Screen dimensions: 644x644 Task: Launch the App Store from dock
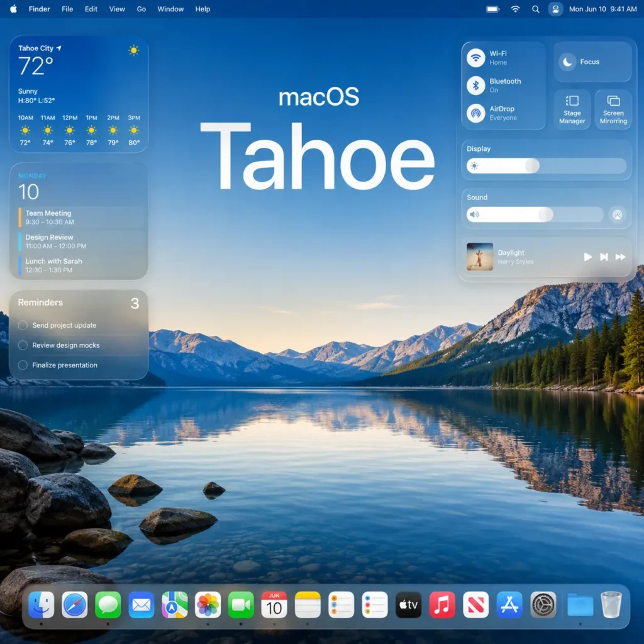pyautogui.click(x=509, y=604)
